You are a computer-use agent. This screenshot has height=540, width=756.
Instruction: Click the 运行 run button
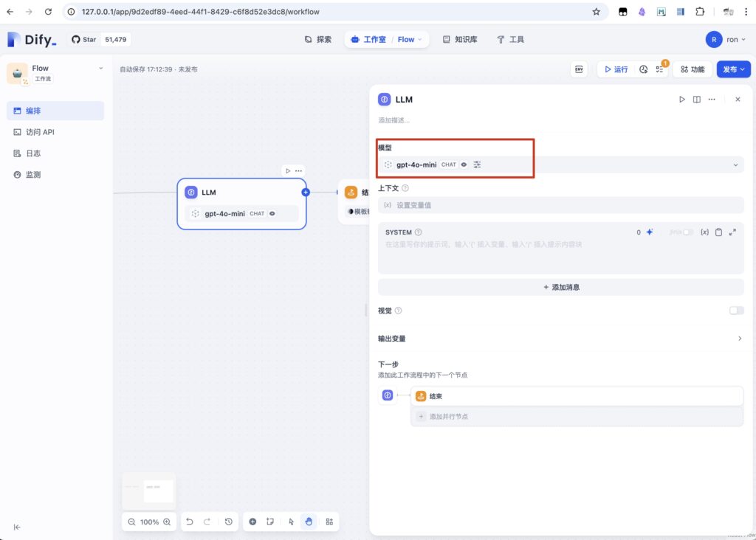616,69
